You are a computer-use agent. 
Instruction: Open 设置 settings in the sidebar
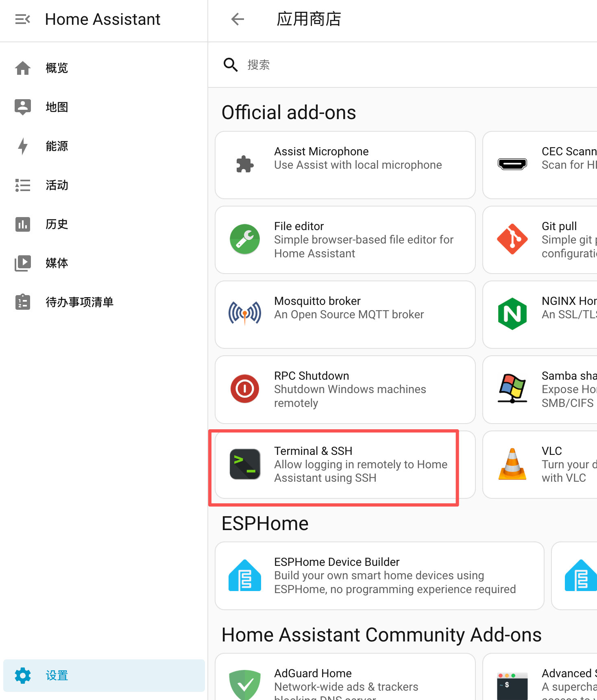click(57, 676)
